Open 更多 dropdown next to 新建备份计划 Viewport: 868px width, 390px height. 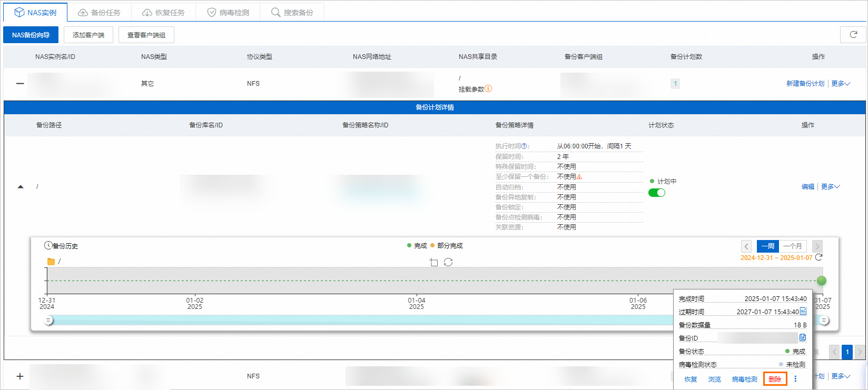841,84
